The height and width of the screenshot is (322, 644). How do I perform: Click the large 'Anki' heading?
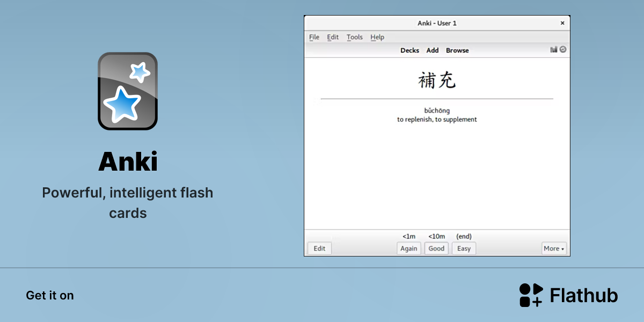click(x=128, y=162)
